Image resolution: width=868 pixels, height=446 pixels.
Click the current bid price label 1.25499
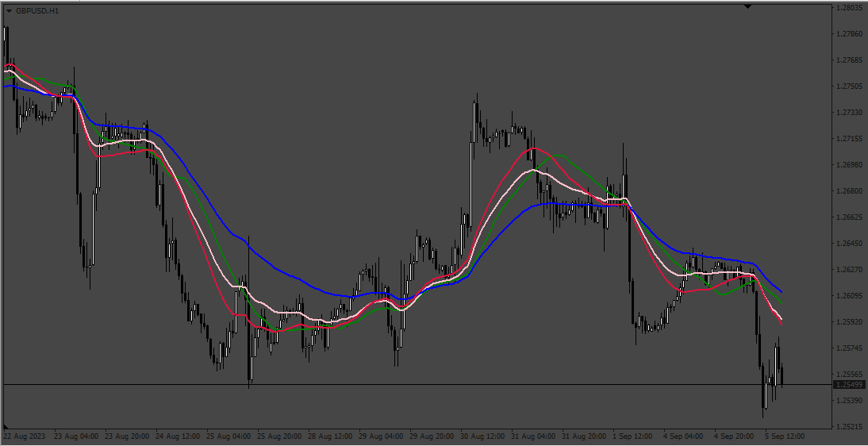coord(851,385)
